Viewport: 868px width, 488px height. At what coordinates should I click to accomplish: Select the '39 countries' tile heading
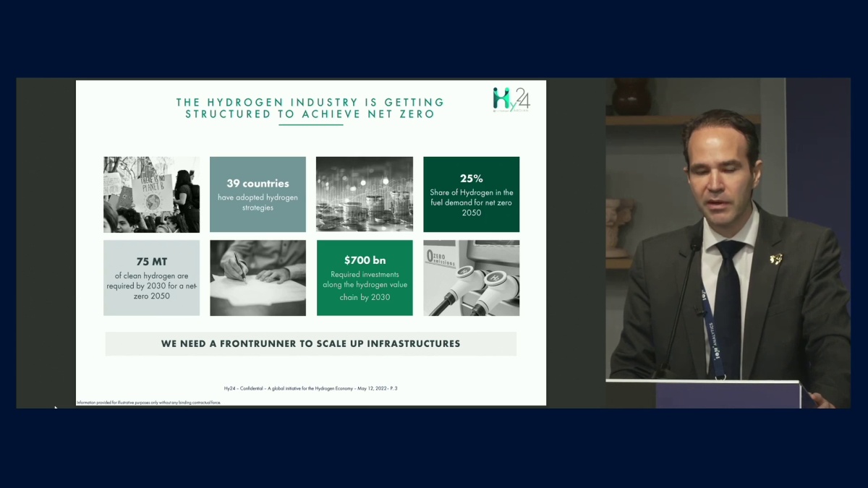click(258, 184)
